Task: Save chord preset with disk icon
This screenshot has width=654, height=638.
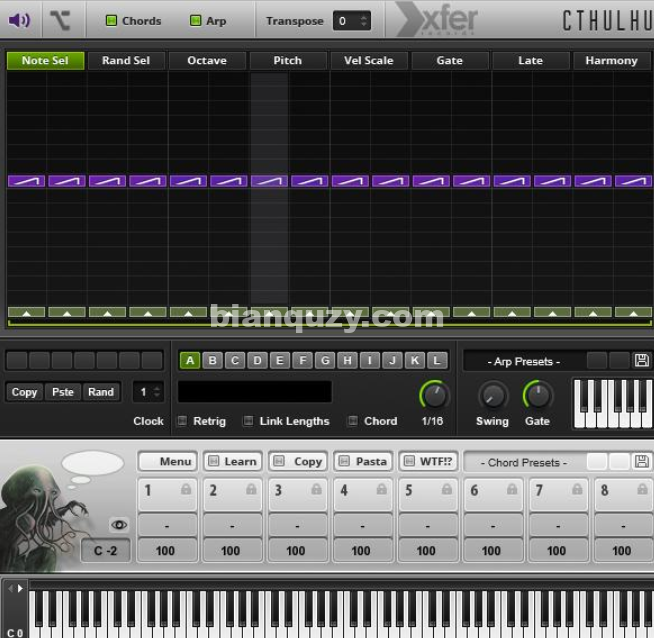Action: 641,461
